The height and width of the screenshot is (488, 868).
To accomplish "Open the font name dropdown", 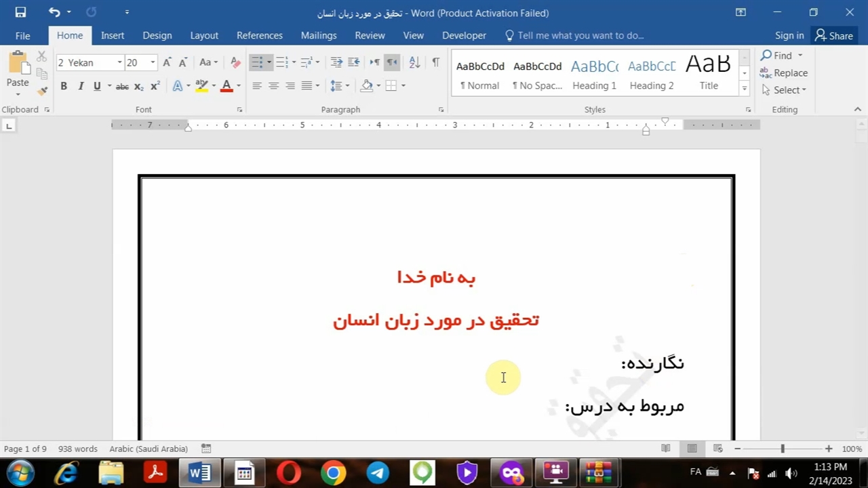I will (x=119, y=62).
